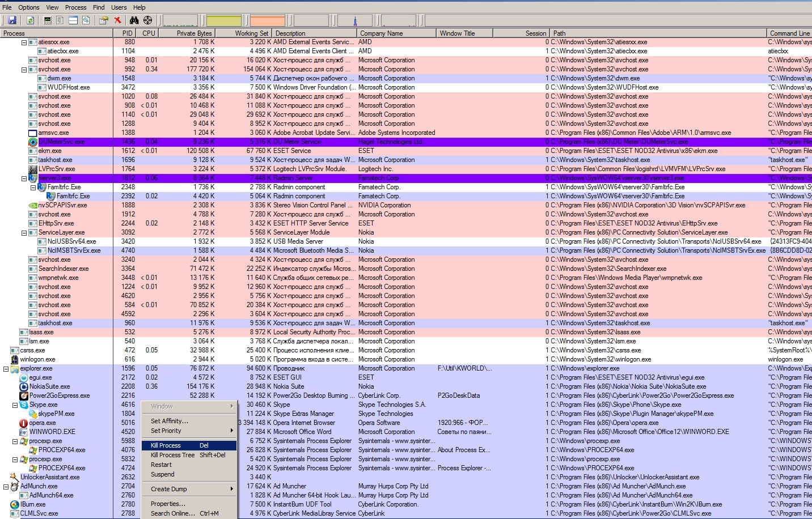Screen dimensions: 812x519
Task: Click the nvSCPAPISvr.exe NVIDIA icon
Action: 33,205
